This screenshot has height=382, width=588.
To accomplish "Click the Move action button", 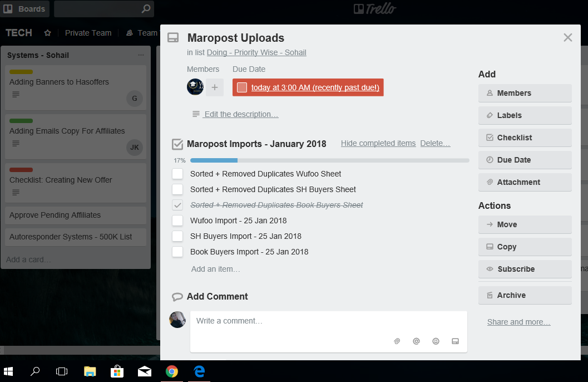I will [x=525, y=224].
